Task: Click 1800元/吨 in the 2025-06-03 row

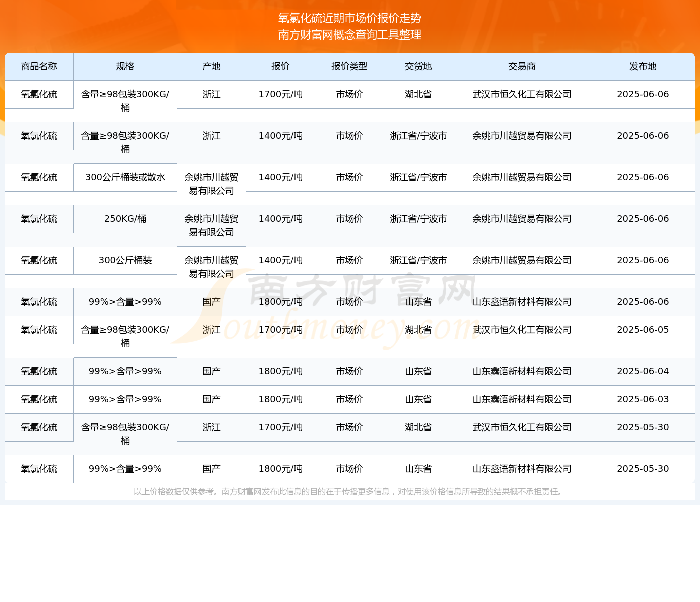Action: click(x=281, y=399)
